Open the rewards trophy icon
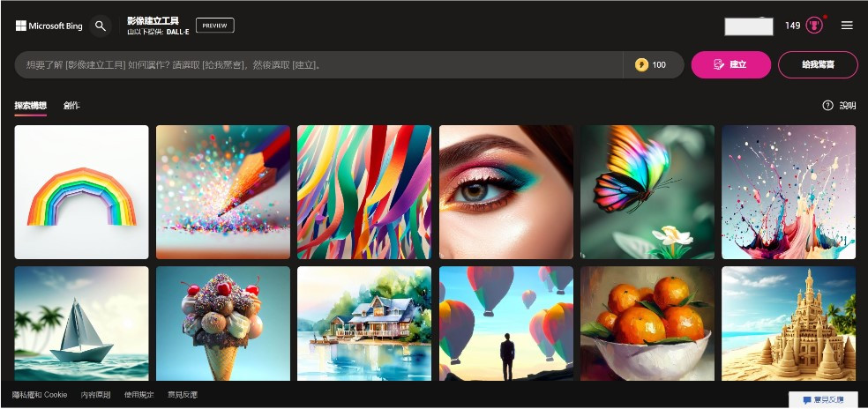Screen dimensions: 868x409 pos(813,26)
